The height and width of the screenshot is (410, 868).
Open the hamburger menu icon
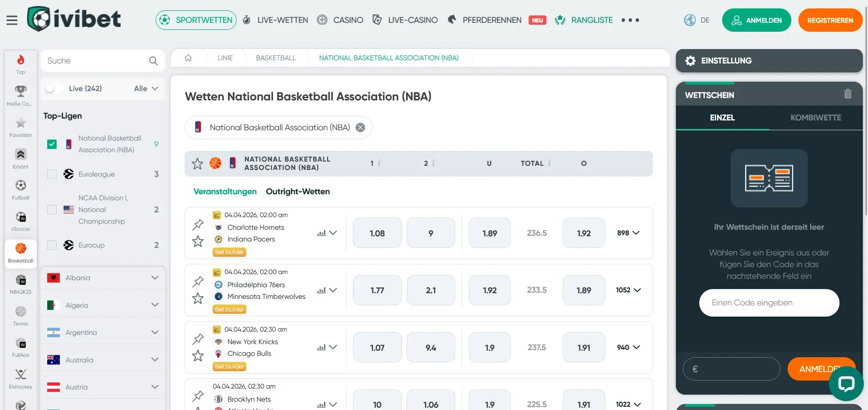pyautogui.click(x=12, y=20)
